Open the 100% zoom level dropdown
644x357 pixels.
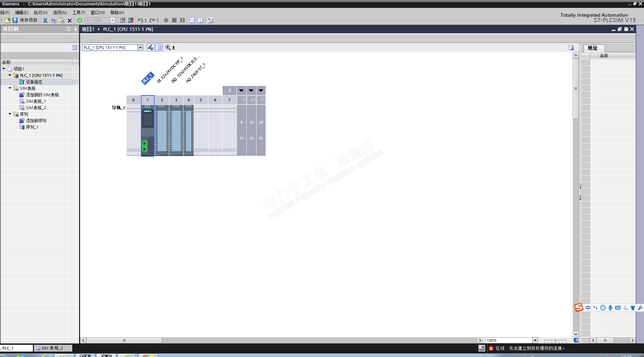click(535, 340)
